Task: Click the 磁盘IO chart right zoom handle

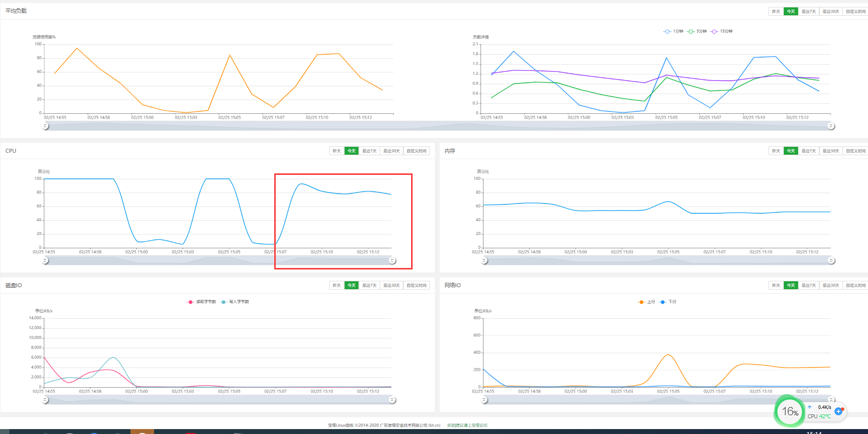Action: [x=392, y=400]
